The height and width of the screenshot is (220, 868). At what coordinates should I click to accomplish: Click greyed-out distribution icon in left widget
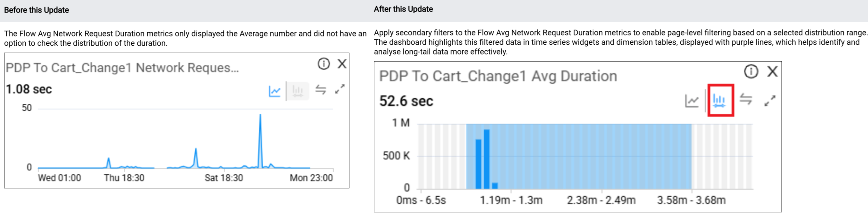click(298, 91)
